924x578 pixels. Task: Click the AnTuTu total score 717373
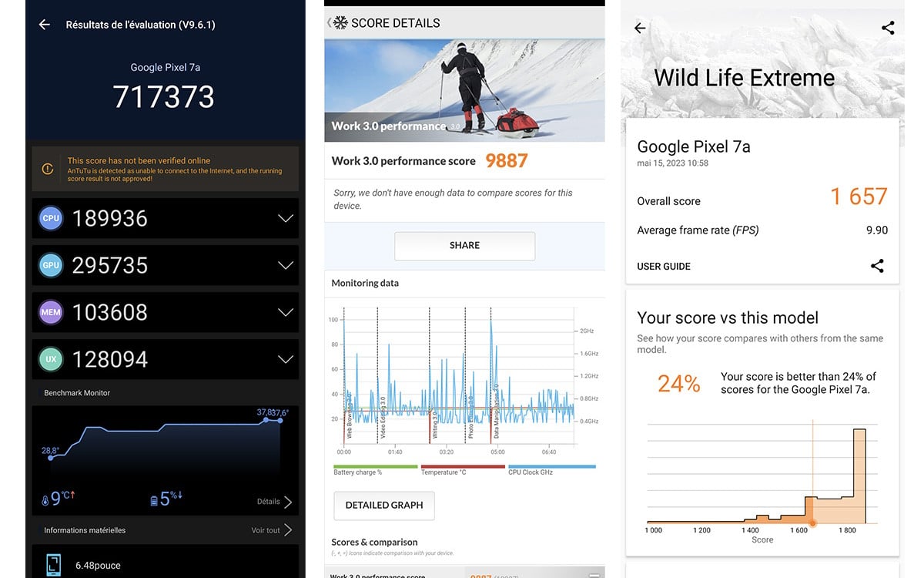(164, 97)
